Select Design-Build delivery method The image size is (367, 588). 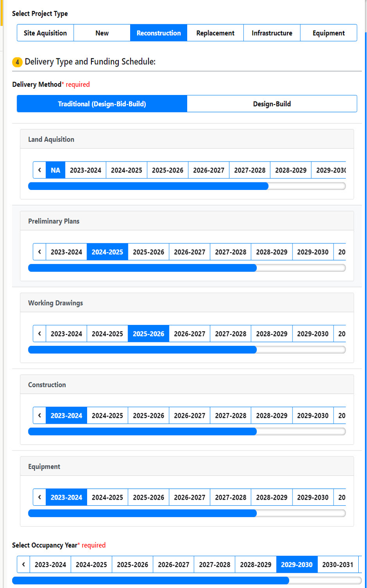coord(272,104)
